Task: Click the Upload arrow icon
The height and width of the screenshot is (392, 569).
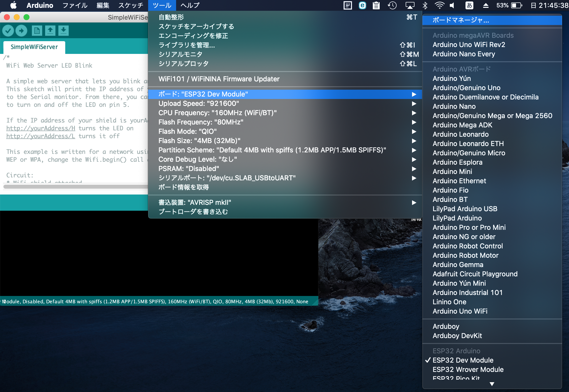Action: [x=21, y=31]
